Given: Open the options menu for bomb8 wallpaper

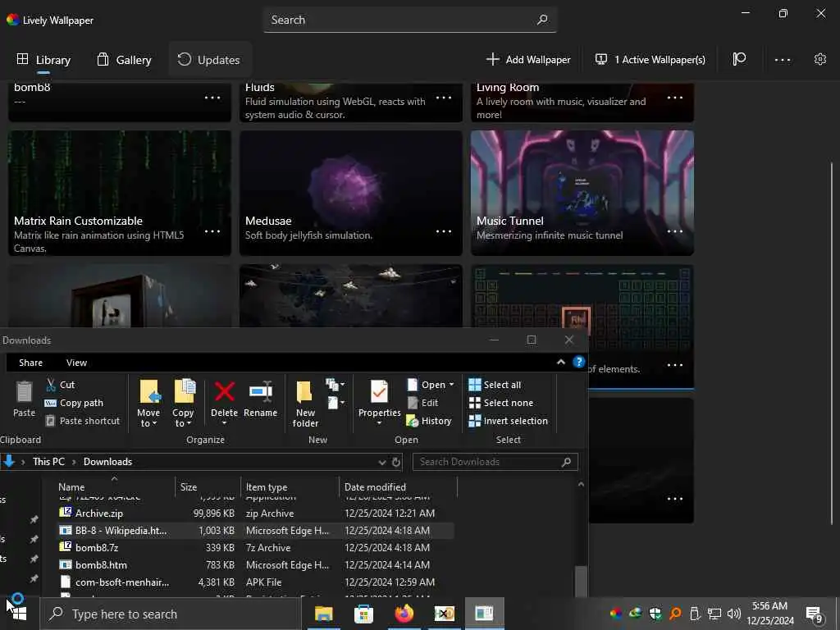Looking at the screenshot, I should click(x=212, y=98).
